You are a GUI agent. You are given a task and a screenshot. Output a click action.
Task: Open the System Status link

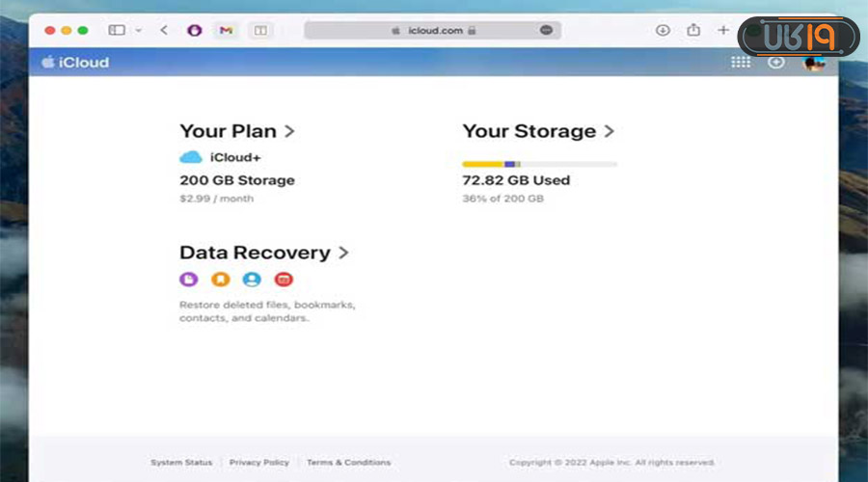coord(181,463)
